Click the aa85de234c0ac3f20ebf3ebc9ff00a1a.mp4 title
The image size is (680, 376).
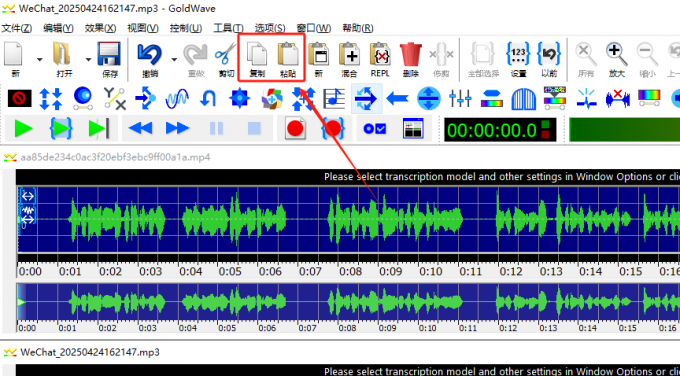coord(115,157)
